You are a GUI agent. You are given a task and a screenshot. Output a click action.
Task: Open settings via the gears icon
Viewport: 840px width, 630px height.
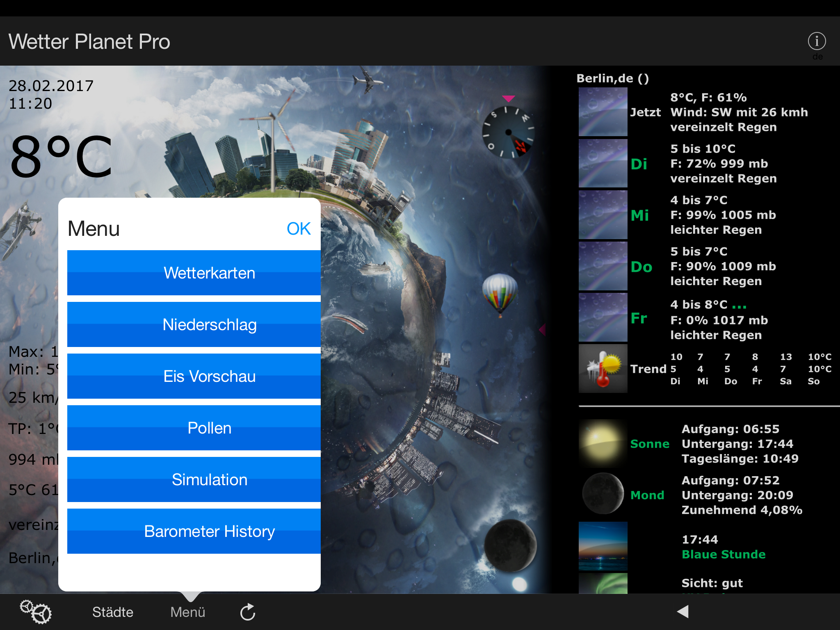pos(36,612)
